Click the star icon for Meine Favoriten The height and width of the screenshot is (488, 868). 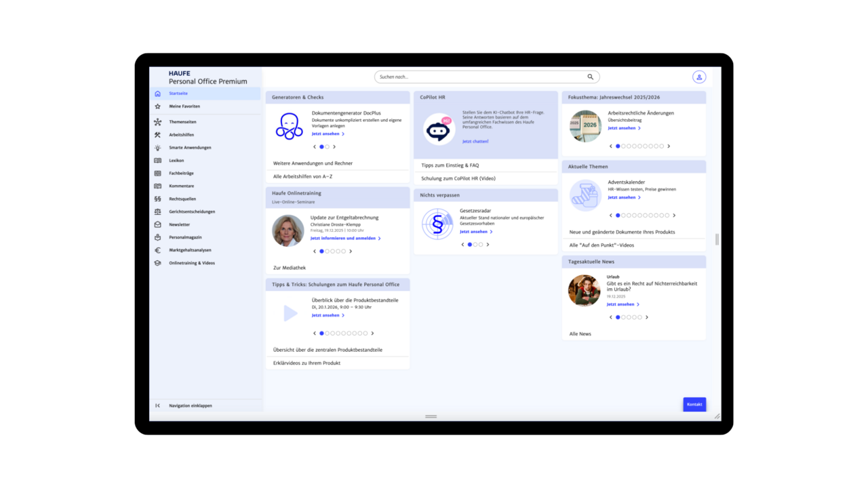click(x=158, y=106)
